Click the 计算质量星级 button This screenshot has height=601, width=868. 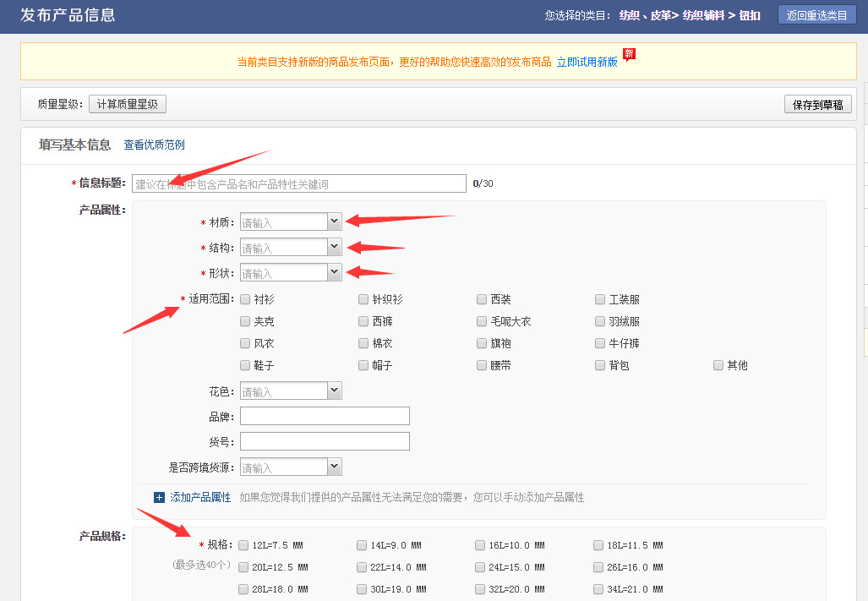click(x=128, y=104)
